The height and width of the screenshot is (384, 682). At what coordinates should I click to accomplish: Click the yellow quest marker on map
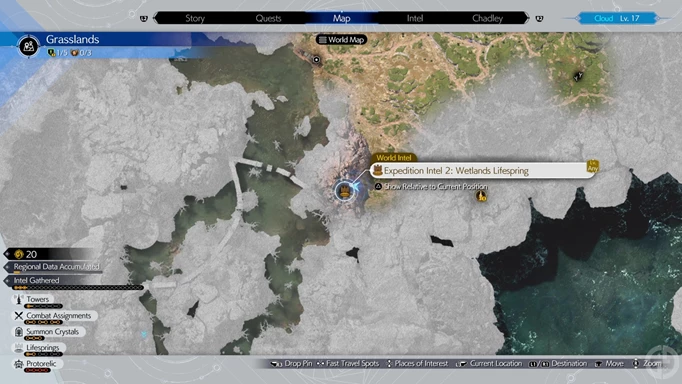click(x=481, y=196)
